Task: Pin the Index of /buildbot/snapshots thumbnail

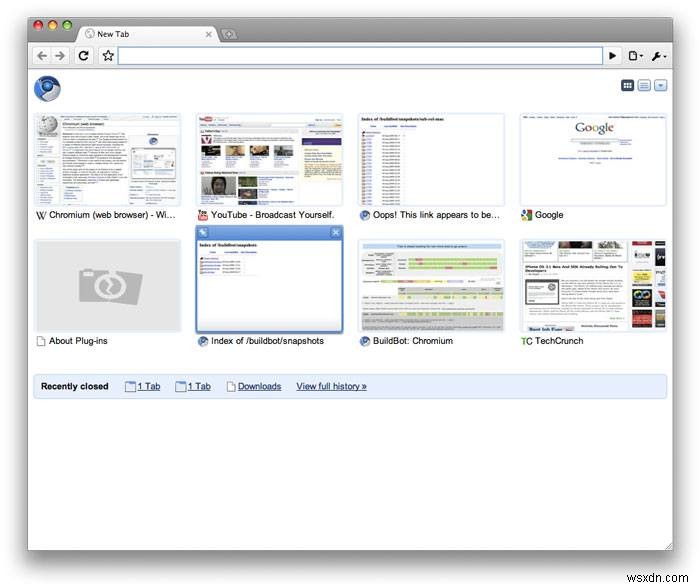Action: pyautogui.click(x=203, y=232)
